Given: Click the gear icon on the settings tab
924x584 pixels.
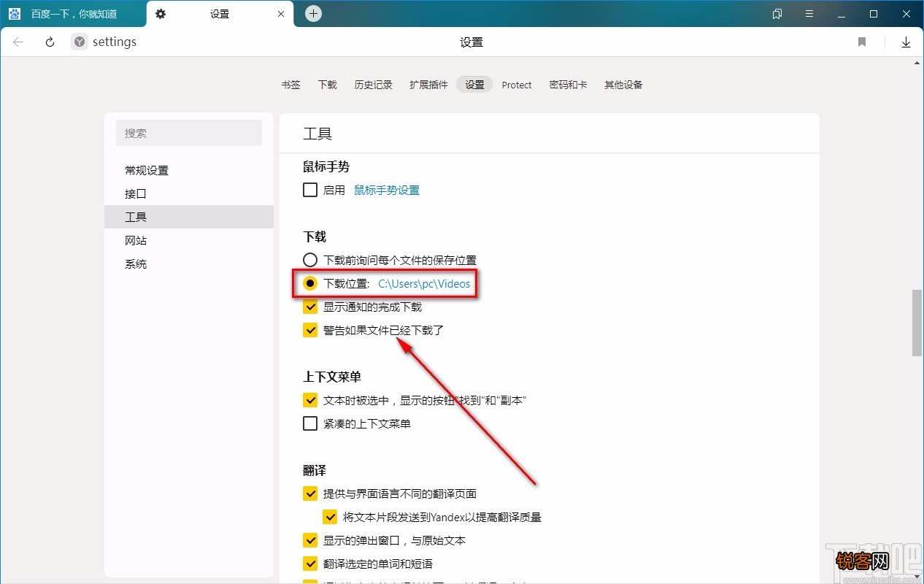Looking at the screenshot, I should (161, 13).
